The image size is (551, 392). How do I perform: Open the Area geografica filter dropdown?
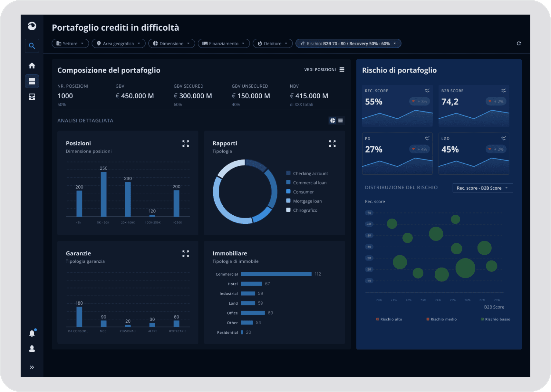pos(118,43)
